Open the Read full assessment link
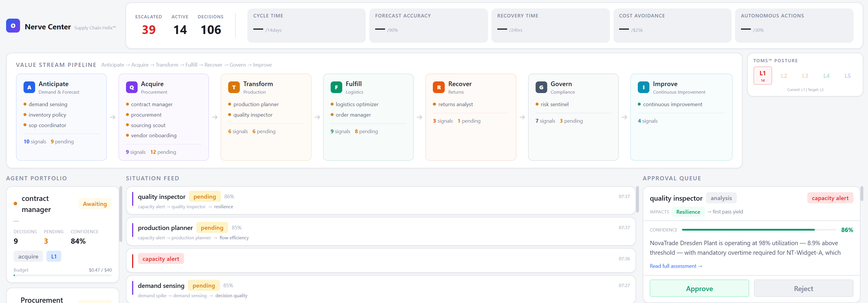The width and height of the screenshot is (868, 303). click(x=676, y=266)
